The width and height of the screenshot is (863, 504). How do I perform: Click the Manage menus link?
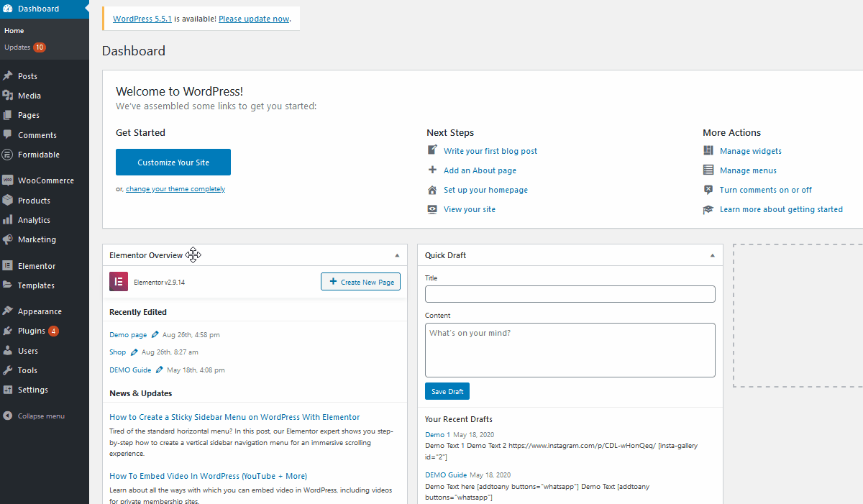click(748, 170)
